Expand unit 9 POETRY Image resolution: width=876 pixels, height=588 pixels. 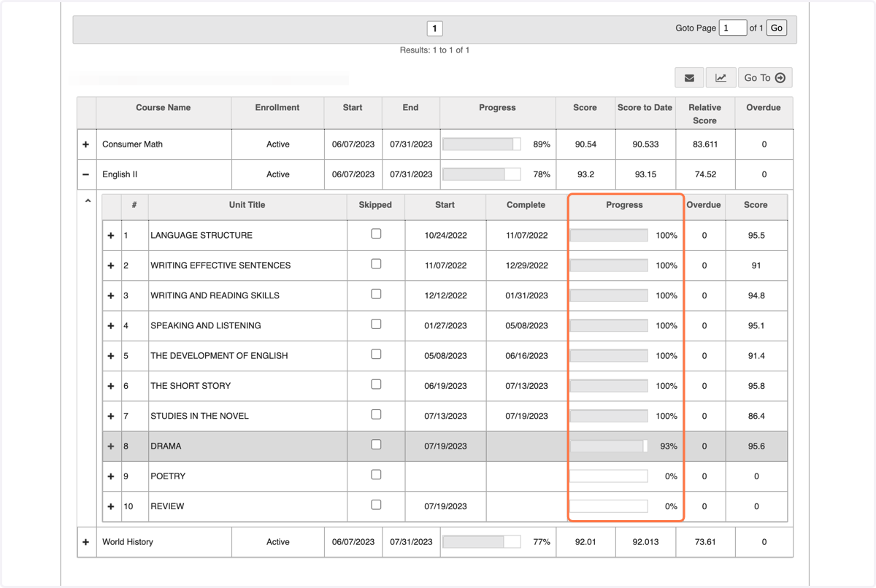coord(111,476)
